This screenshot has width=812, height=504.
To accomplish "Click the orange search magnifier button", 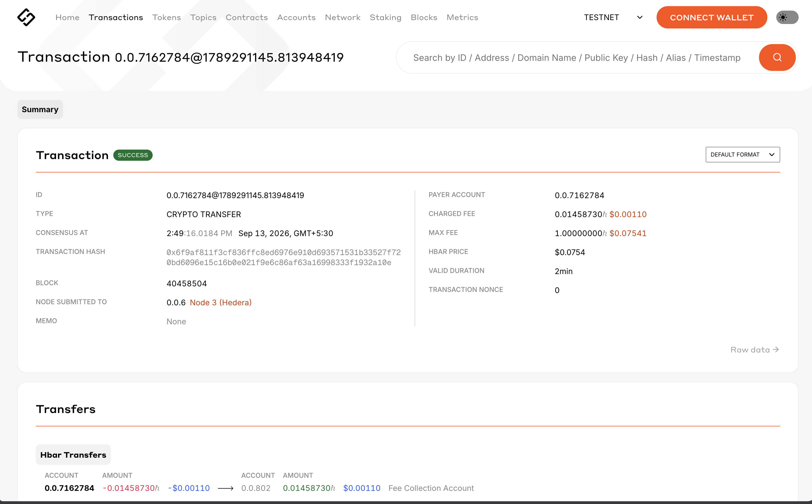I will click(x=777, y=57).
